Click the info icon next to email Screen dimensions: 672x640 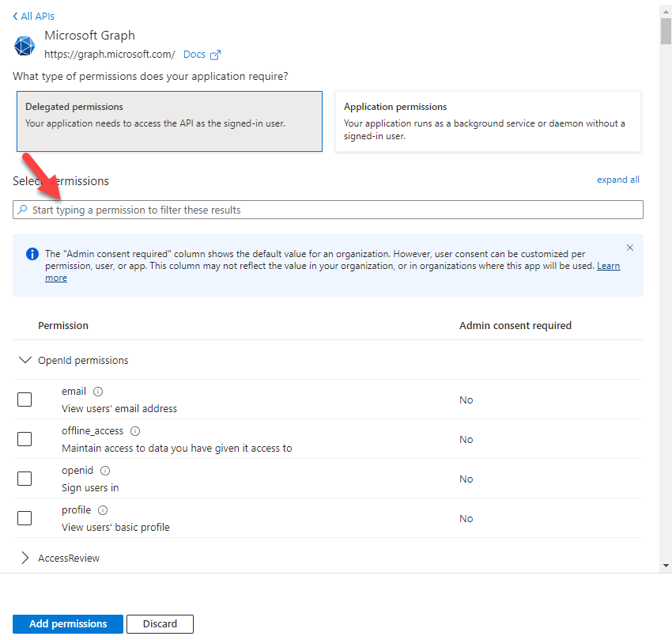[x=98, y=392]
